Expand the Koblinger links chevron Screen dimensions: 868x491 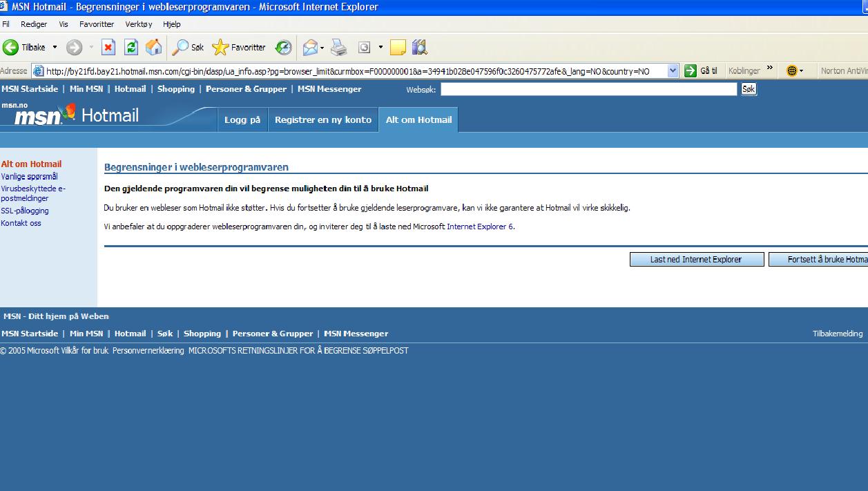(770, 68)
